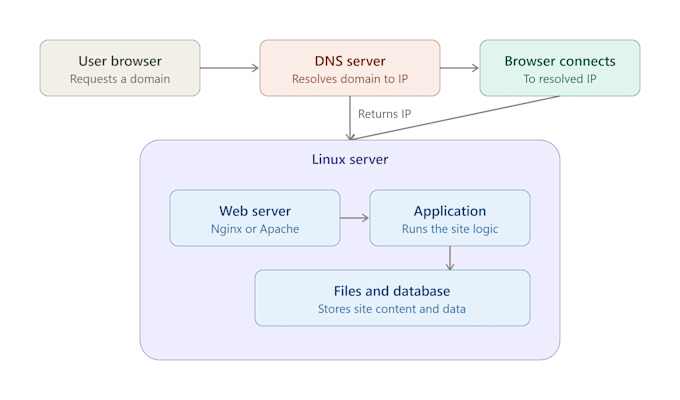Click 'Stores site content and data' text
This screenshot has width=680, height=400.
(x=392, y=309)
